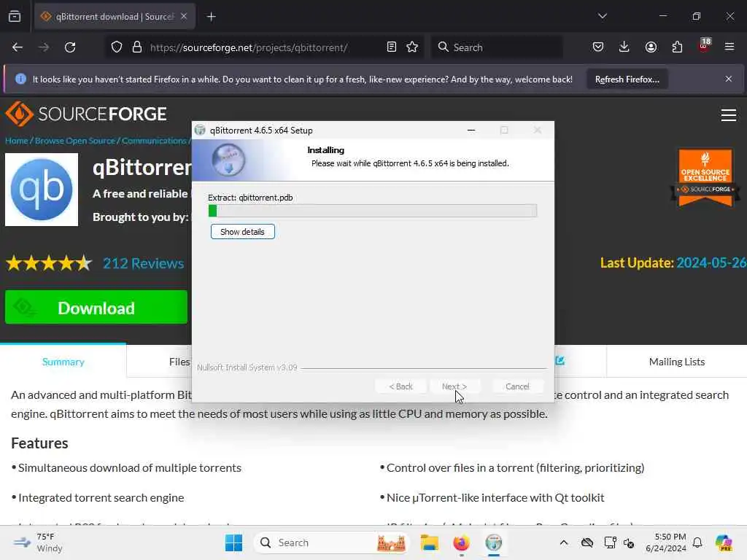747x560 pixels.
Task: Open the weather widget showing 75°F
Action: click(x=38, y=542)
